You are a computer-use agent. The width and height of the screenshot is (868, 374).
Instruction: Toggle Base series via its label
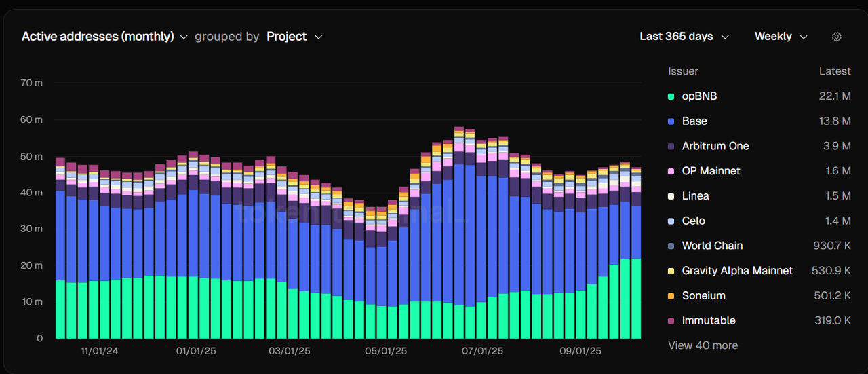pyautogui.click(x=694, y=121)
